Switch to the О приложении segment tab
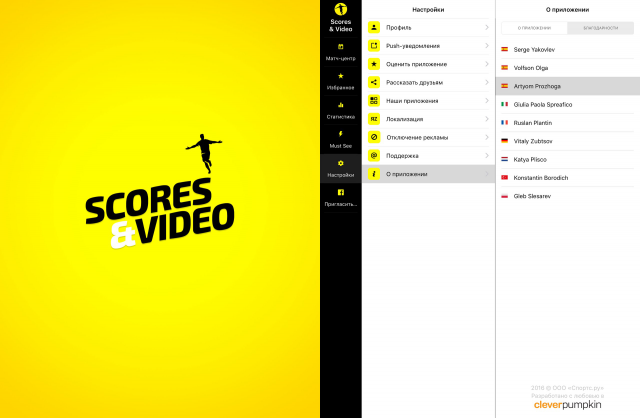This screenshot has height=418, width=640. [534, 28]
